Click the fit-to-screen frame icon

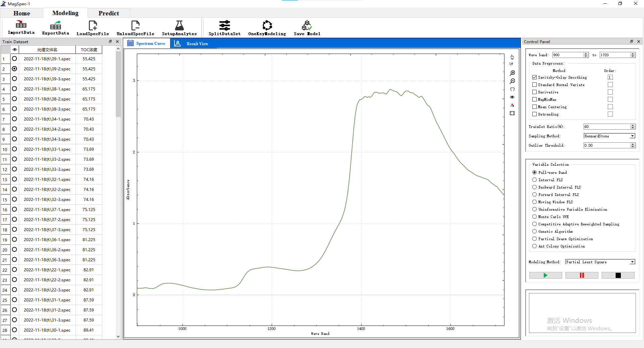click(512, 113)
